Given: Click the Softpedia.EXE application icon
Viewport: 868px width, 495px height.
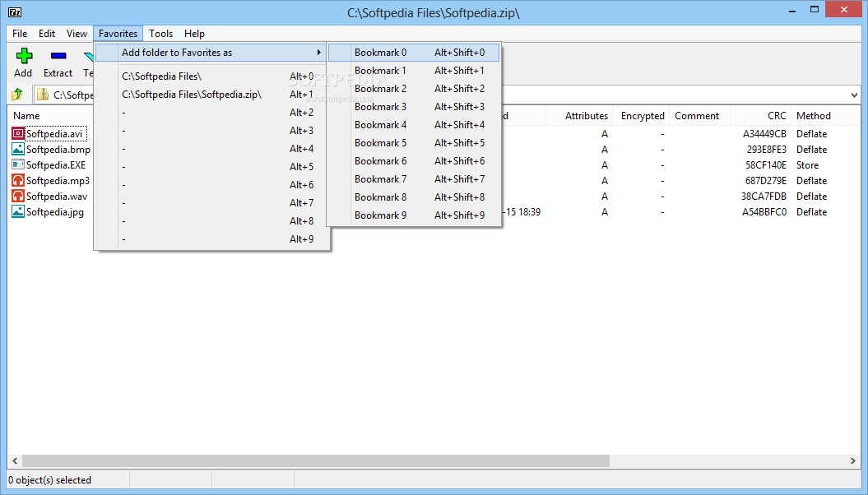Looking at the screenshot, I should click(x=18, y=164).
